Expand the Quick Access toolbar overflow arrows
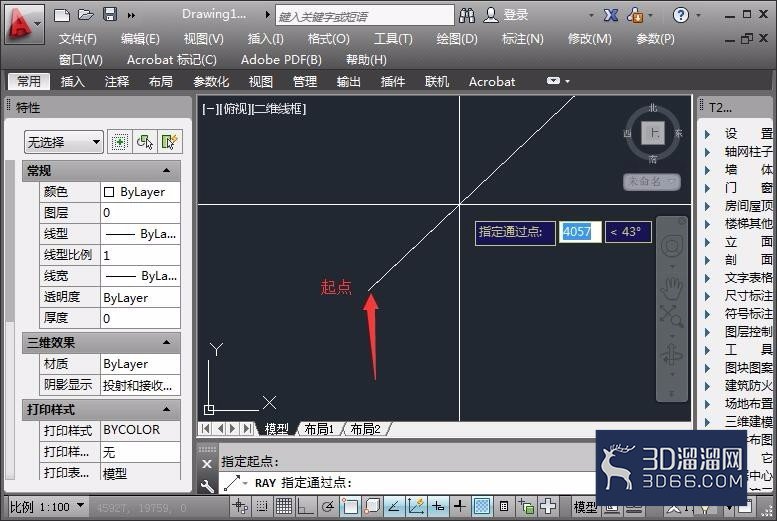The image size is (777, 521). (x=131, y=15)
